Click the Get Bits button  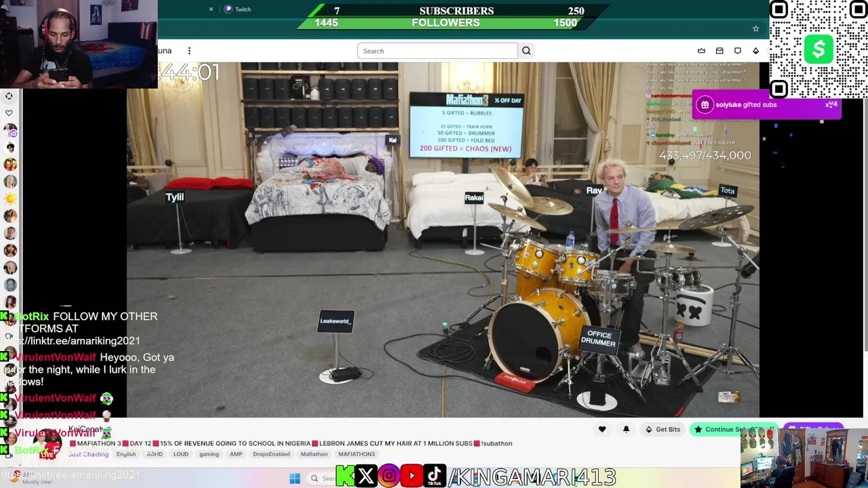[x=663, y=429]
